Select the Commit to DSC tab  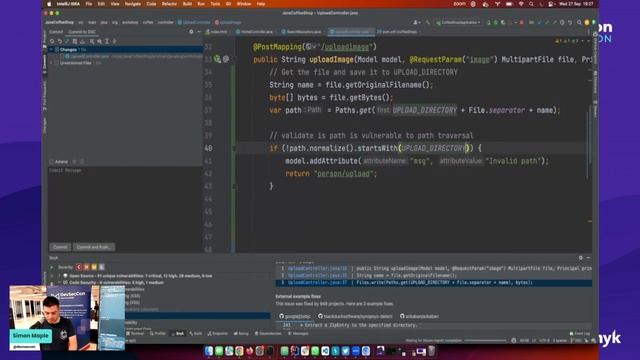click(82, 32)
